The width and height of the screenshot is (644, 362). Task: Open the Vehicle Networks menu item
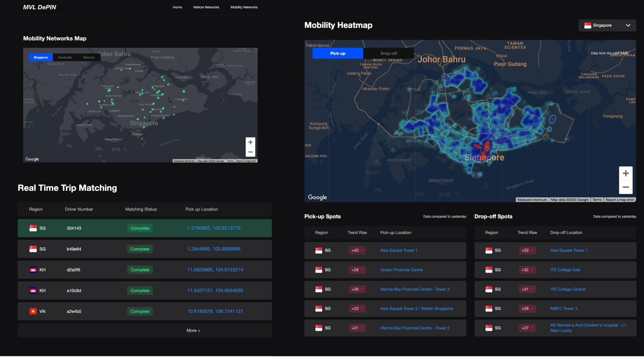click(x=206, y=7)
